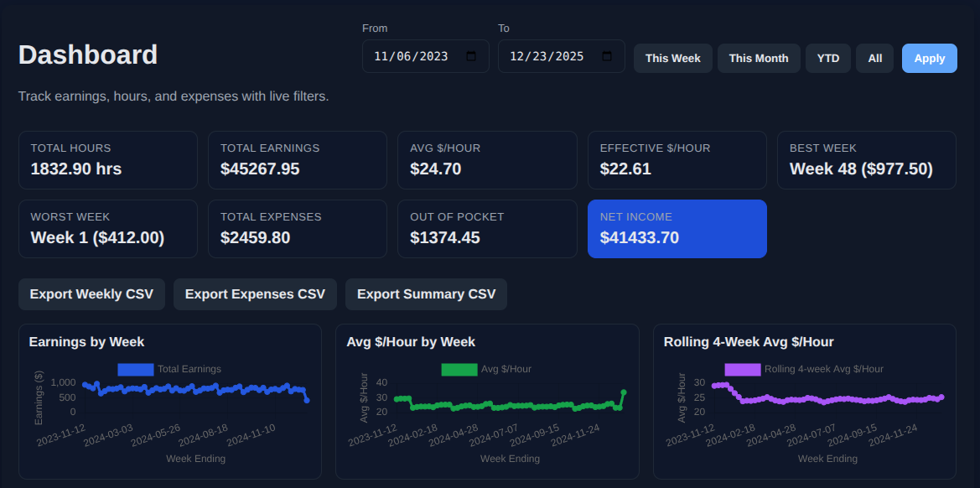Open the From date calendar picker icon
The height and width of the screenshot is (488, 980).
tap(471, 56)
